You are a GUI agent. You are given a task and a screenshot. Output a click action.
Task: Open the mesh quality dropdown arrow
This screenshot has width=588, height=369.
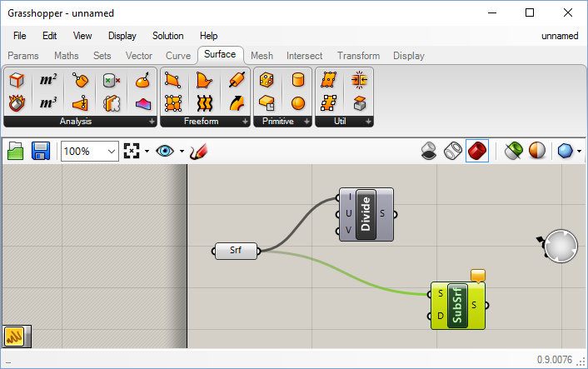[x=580, y=151]
